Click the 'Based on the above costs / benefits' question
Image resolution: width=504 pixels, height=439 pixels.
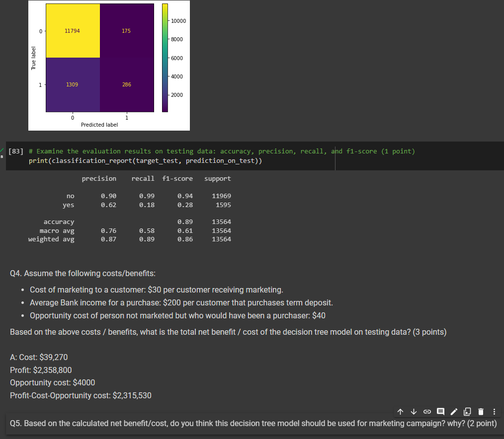point(228,332)
